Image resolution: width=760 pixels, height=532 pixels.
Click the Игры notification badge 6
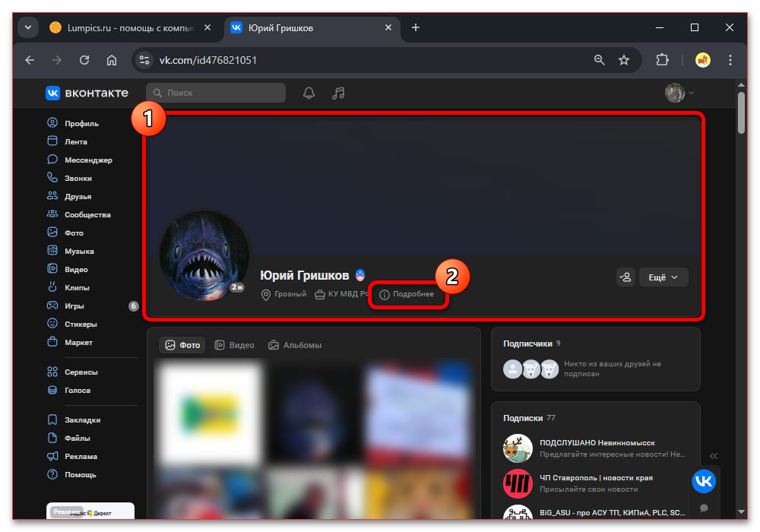click(133, 306)
